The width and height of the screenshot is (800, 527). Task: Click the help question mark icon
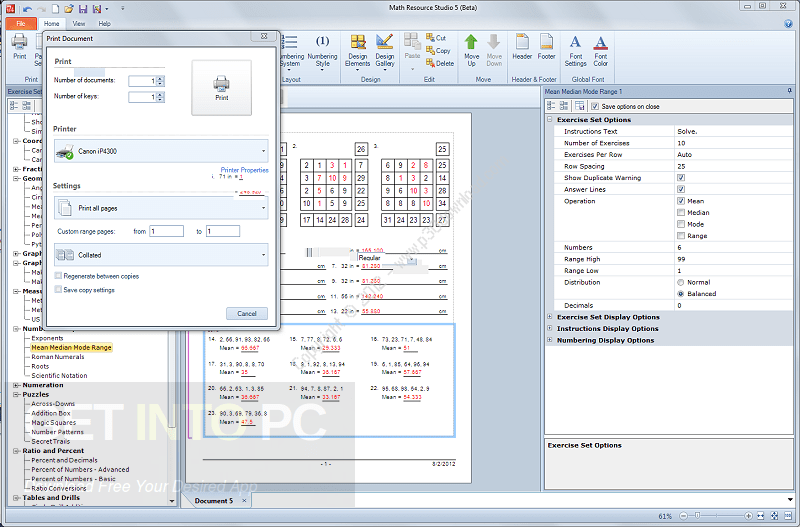pos(788,23)
